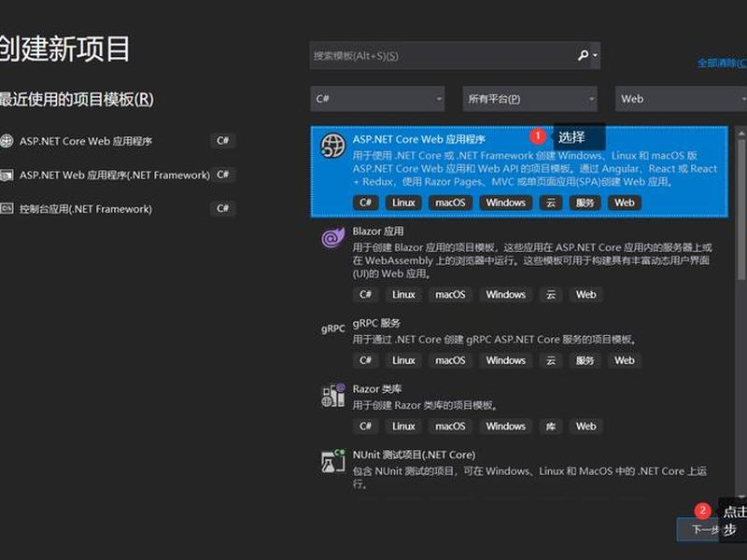Click the Web tag in ASP.NET Core template
The image size is (747, 560).
point(624,203)
